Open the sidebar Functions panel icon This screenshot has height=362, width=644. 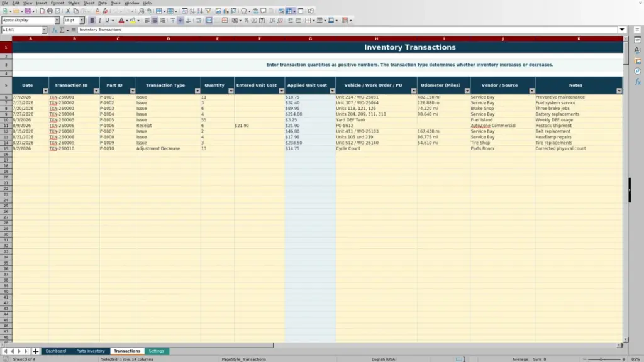point(638,82)
